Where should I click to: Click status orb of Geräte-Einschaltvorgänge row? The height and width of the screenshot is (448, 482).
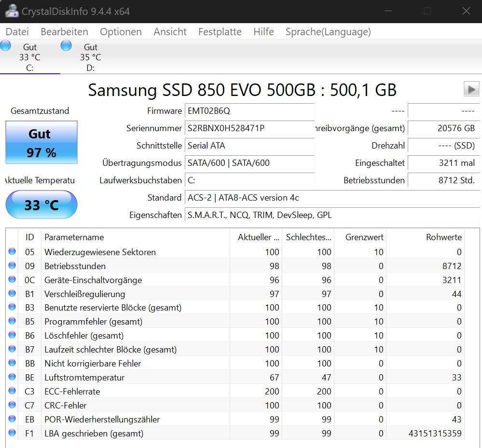pos(12,279)
